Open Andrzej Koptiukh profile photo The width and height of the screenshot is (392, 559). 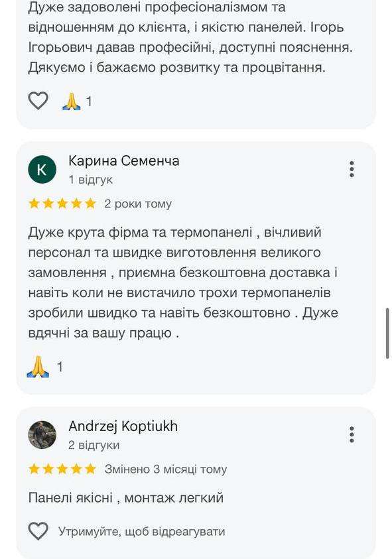42,434
